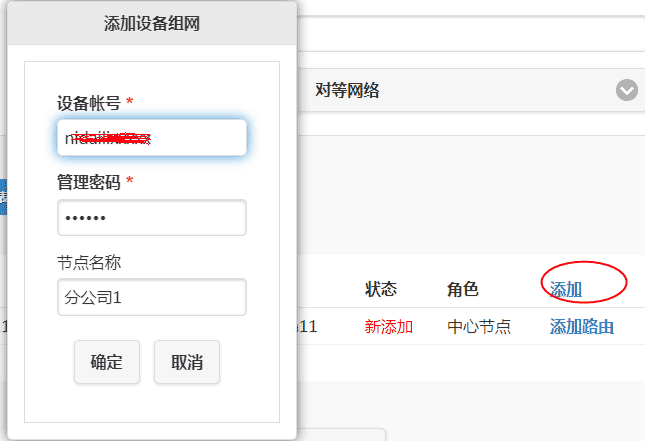Click the table cell ending in 11
Screen dimensions: 645x441
pos(307,326)
